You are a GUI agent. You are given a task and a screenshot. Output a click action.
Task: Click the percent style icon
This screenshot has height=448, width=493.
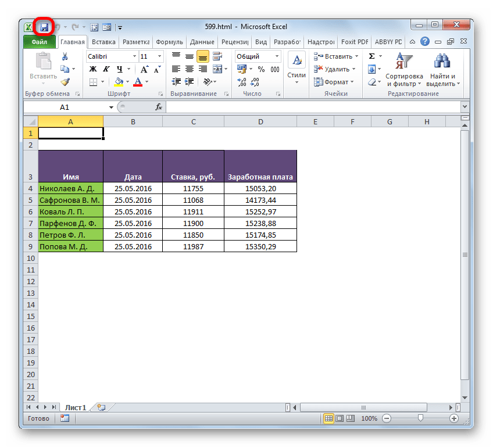261,69
